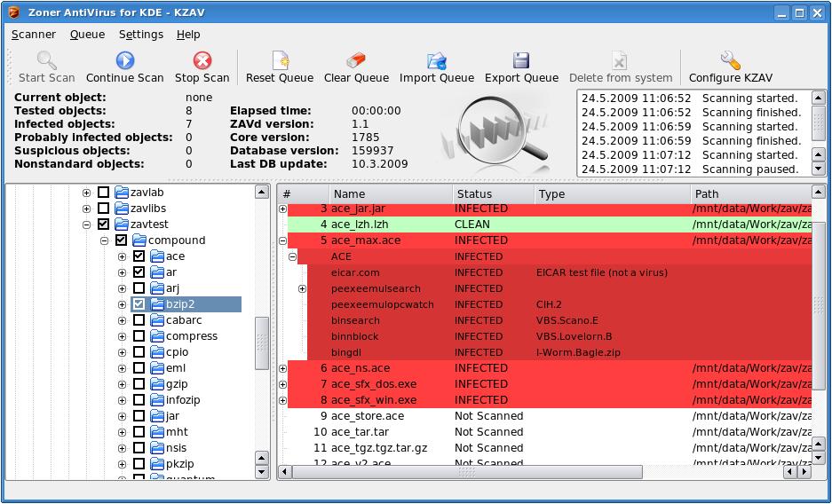The width and height of the screenshot is (832, 504).
Task: Sort results by Status column header
Action: (494, 194)
